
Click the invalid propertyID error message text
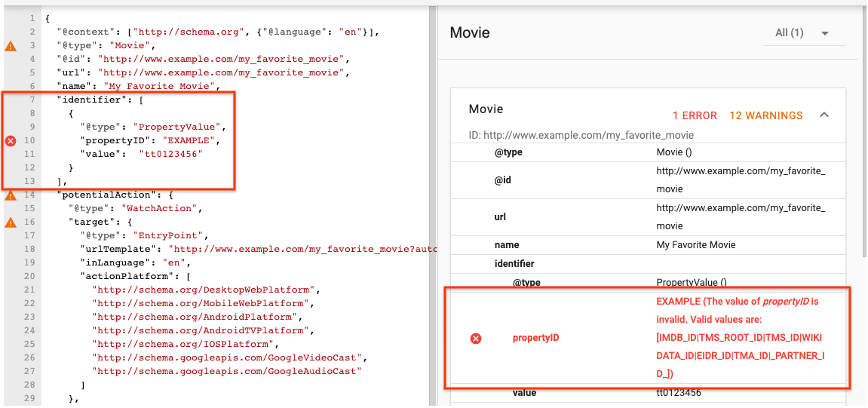(x=737, y=337)
